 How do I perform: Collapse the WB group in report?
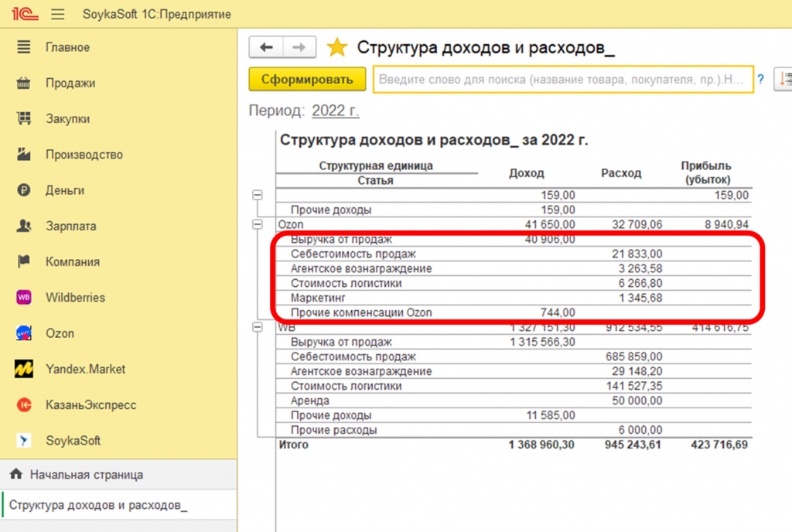click(x=258, y=328)
